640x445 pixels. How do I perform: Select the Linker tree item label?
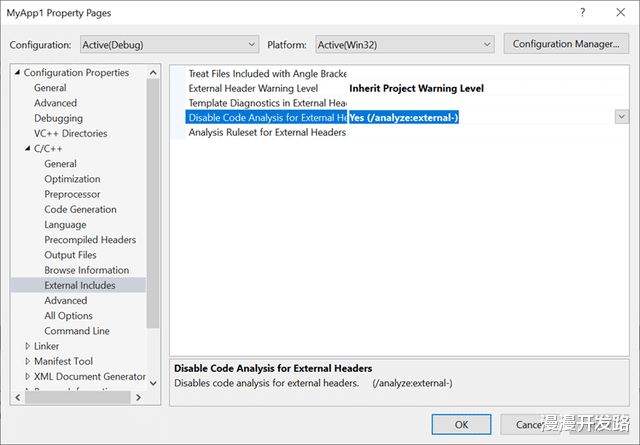pos(47,346)
